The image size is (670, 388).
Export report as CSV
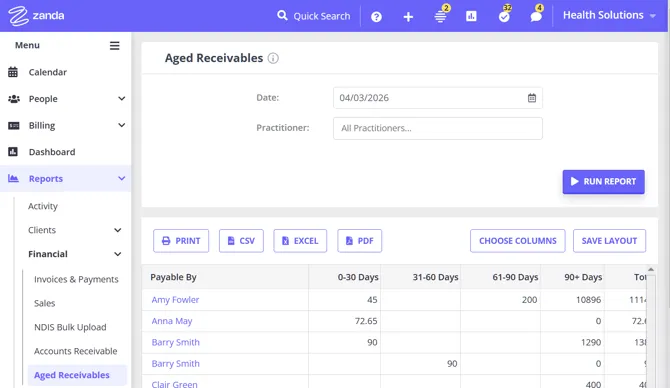coord(241,241)
